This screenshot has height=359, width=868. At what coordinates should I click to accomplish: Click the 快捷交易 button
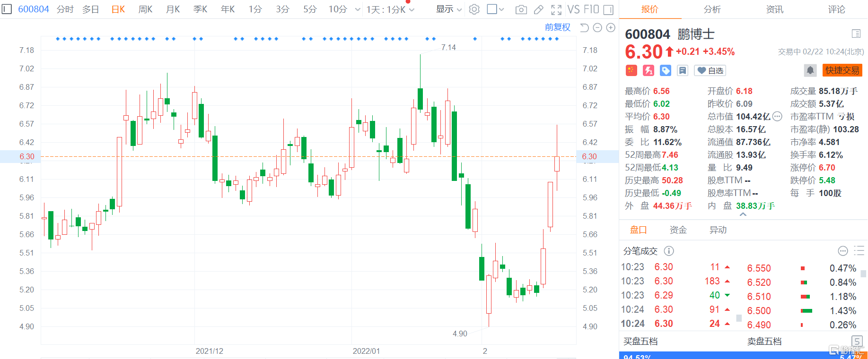point(842,70)
